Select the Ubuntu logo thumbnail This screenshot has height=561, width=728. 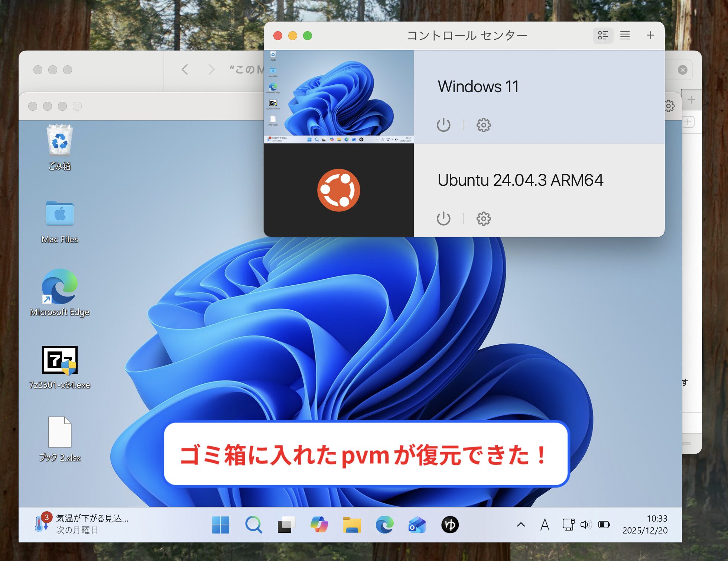point(338,190)
